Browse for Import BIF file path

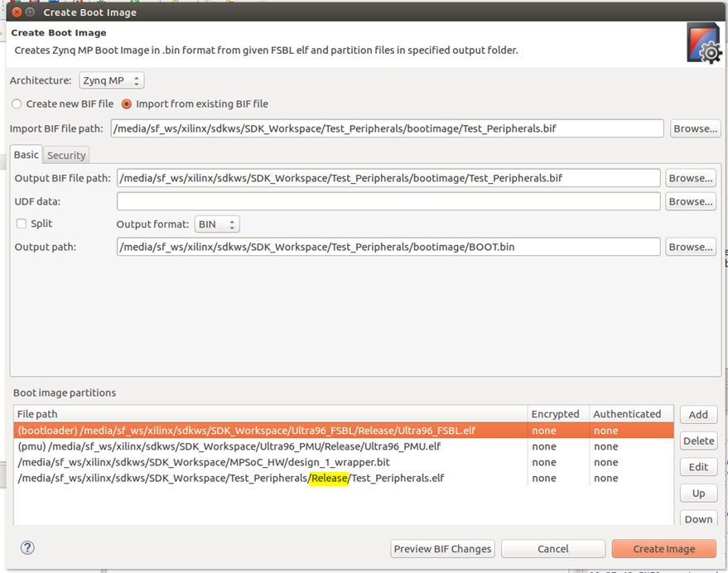tap(696, 128)
